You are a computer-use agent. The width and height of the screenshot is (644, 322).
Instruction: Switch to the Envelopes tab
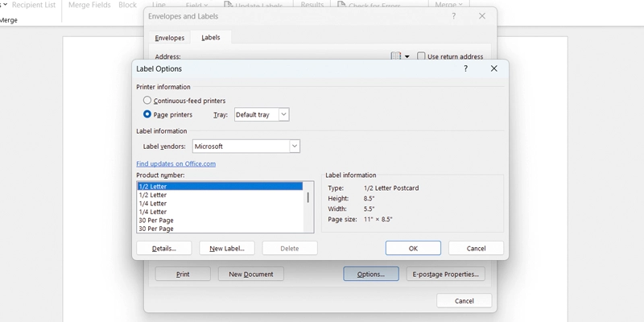(x=169, y=38)
